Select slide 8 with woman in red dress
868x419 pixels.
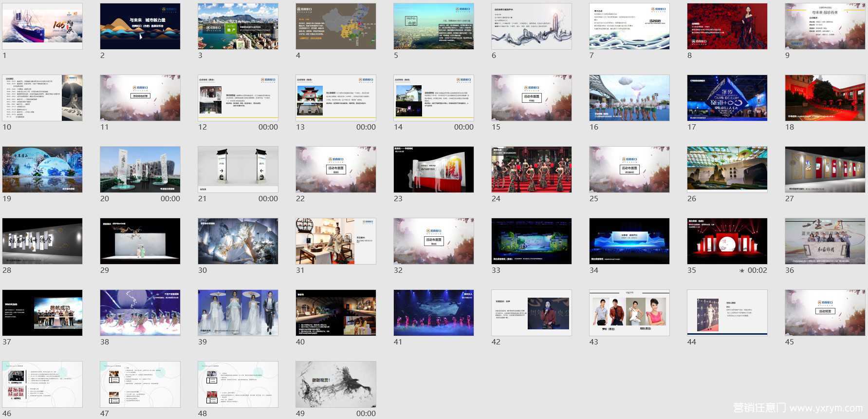[x=727, y=26]
